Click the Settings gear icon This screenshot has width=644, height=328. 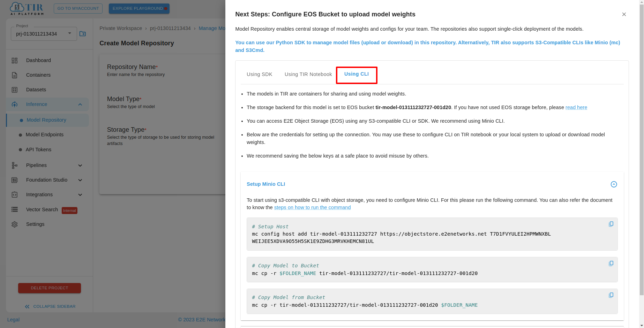(x=14, y=224)
